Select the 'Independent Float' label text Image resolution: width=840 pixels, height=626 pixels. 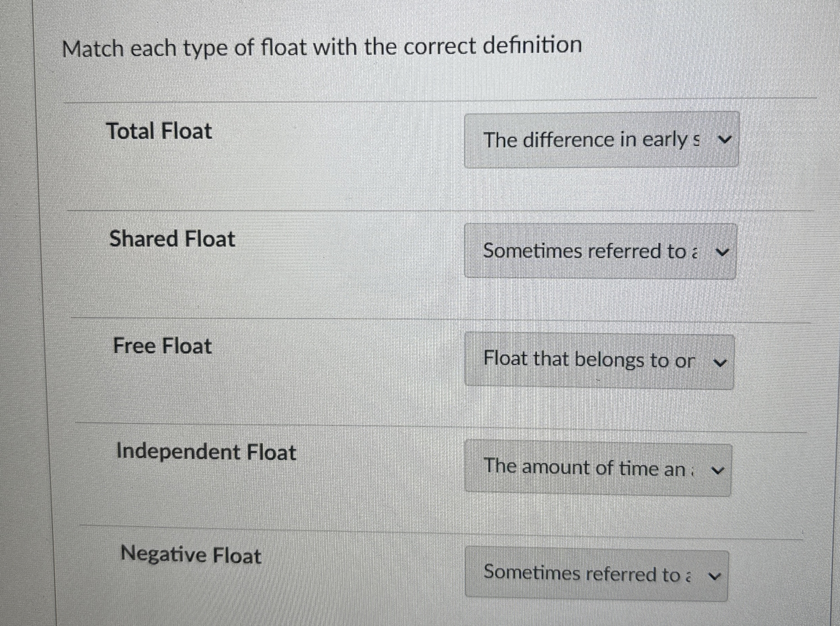206,451
